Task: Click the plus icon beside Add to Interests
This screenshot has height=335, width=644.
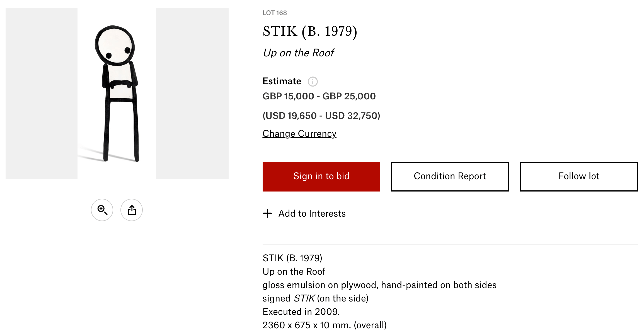Action: (x=267, y=214)
